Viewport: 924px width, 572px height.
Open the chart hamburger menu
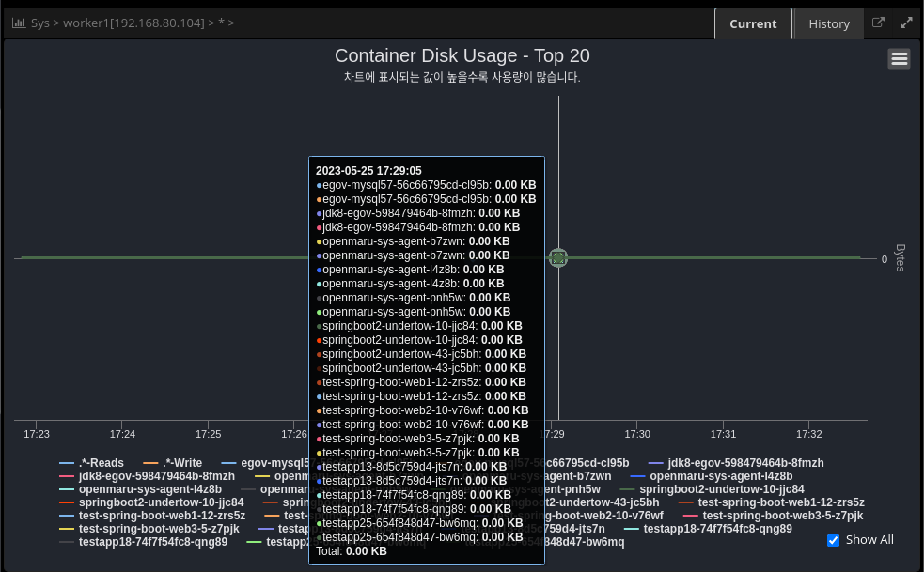coord(899,59)
